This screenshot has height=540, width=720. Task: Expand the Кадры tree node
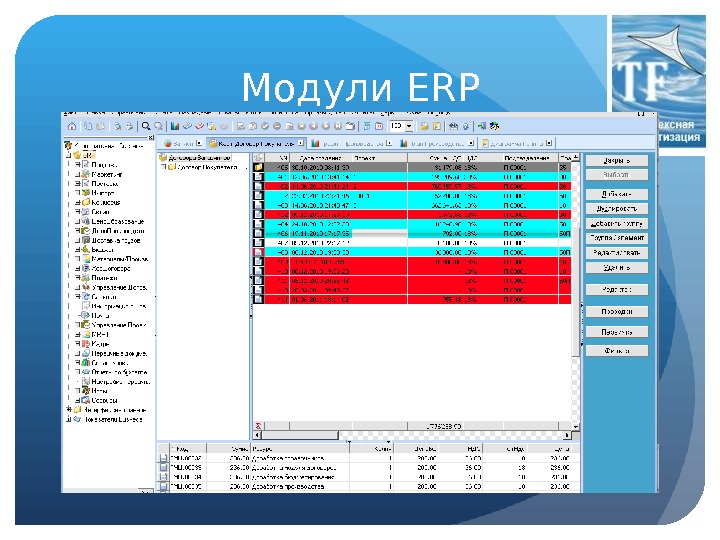[77, 343]
